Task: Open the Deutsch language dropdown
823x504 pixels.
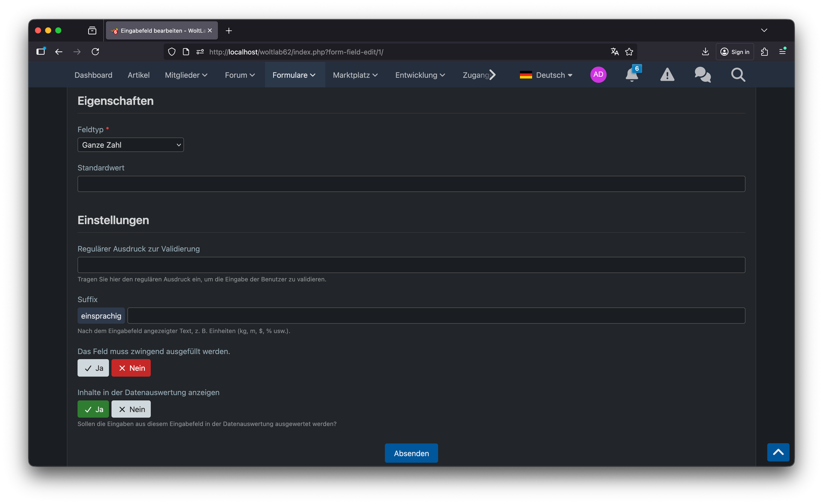Action: [546, 75]
